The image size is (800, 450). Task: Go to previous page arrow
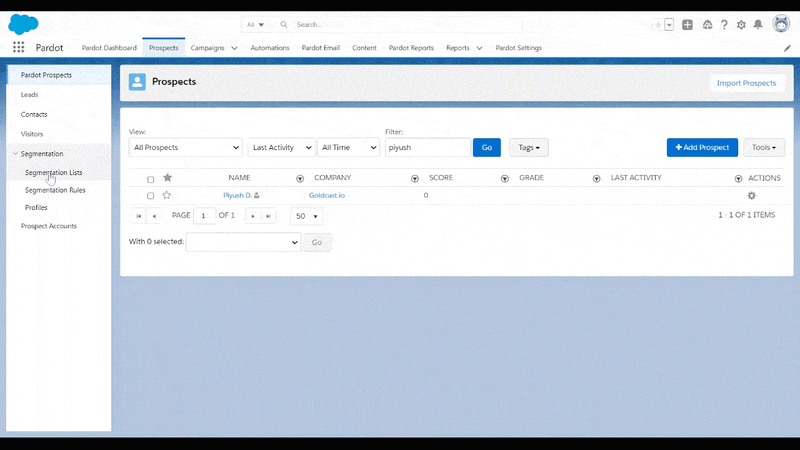click(154, 216)
